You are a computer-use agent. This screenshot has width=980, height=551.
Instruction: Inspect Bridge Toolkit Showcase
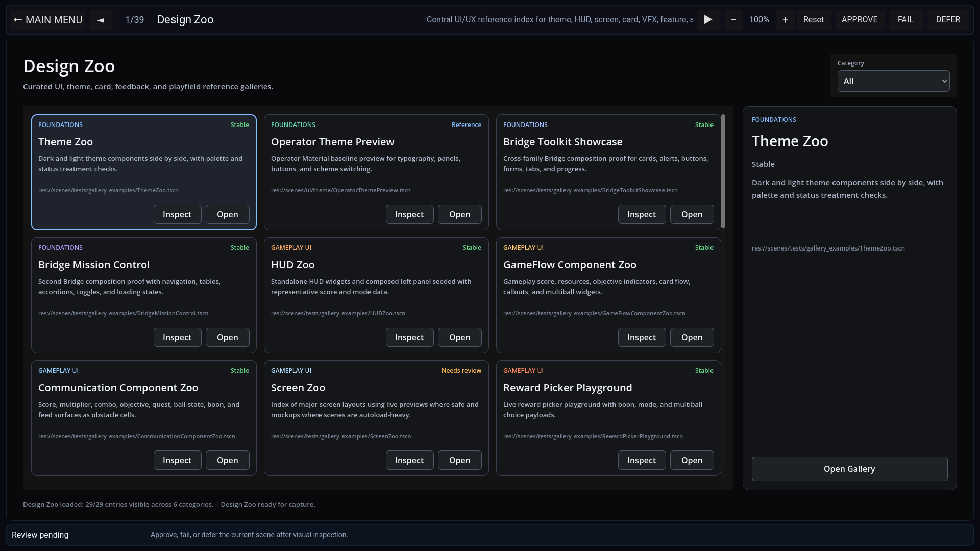click(642, 214)
